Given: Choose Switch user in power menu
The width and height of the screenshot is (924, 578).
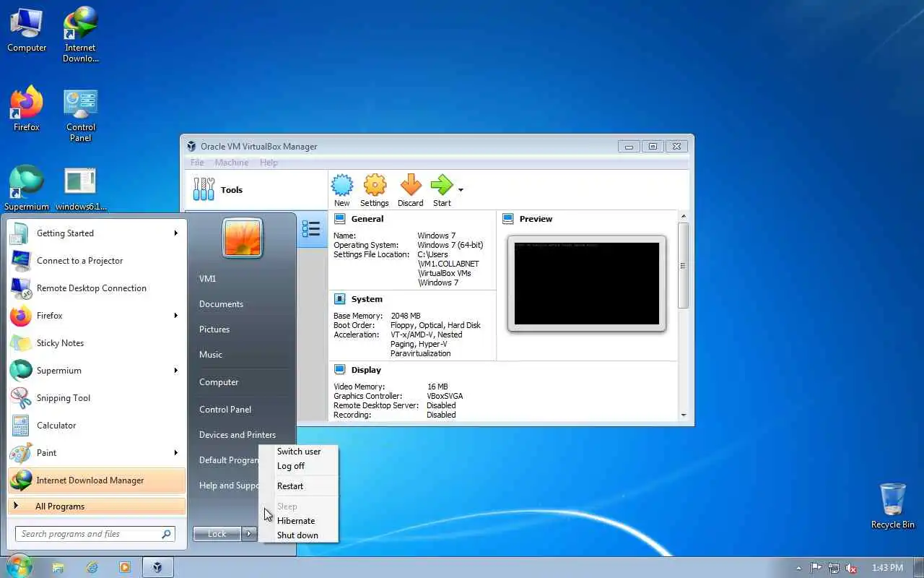Looking at the screenshot, I should (299, 452).
